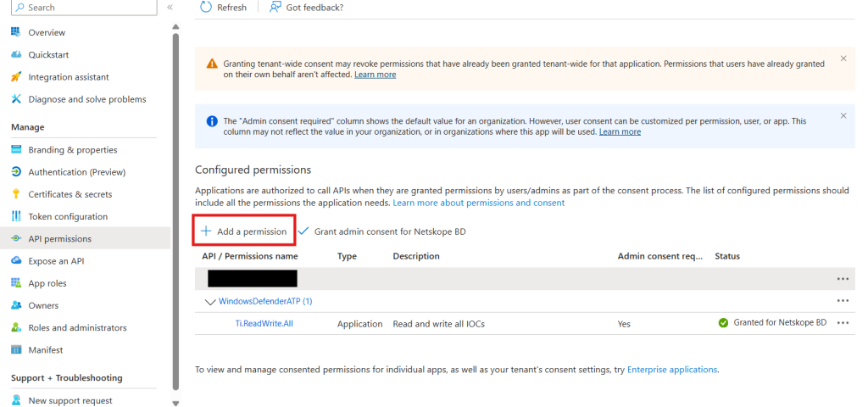
Task: Click the Manifest icon
Action: click(16, 350)
